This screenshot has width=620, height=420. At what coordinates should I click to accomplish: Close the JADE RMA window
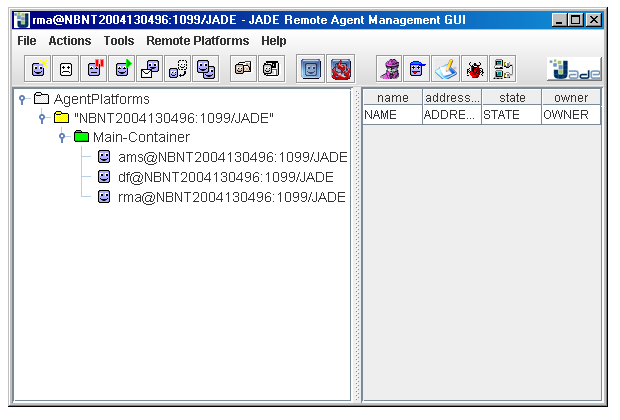tap(594, 20)
